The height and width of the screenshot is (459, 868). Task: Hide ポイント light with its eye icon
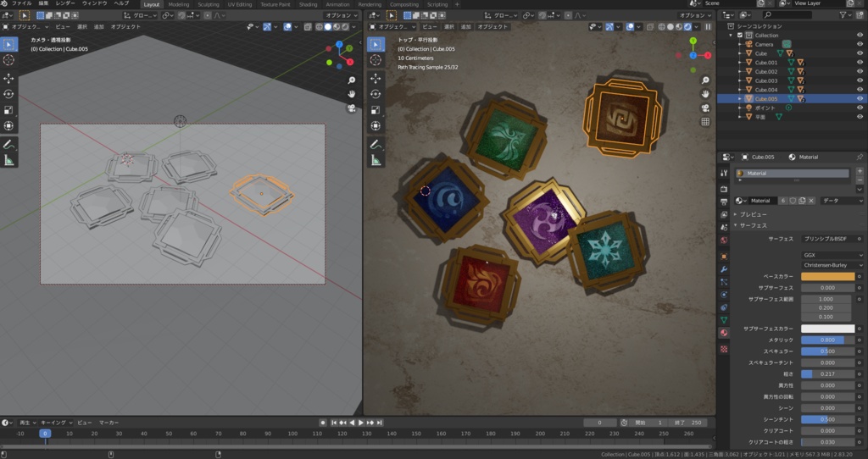point(860,108)
